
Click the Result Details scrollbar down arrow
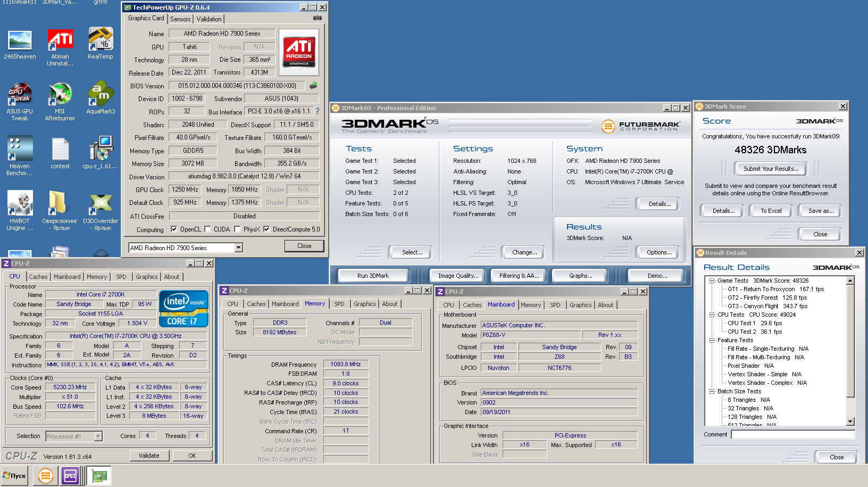pos(850,422)
